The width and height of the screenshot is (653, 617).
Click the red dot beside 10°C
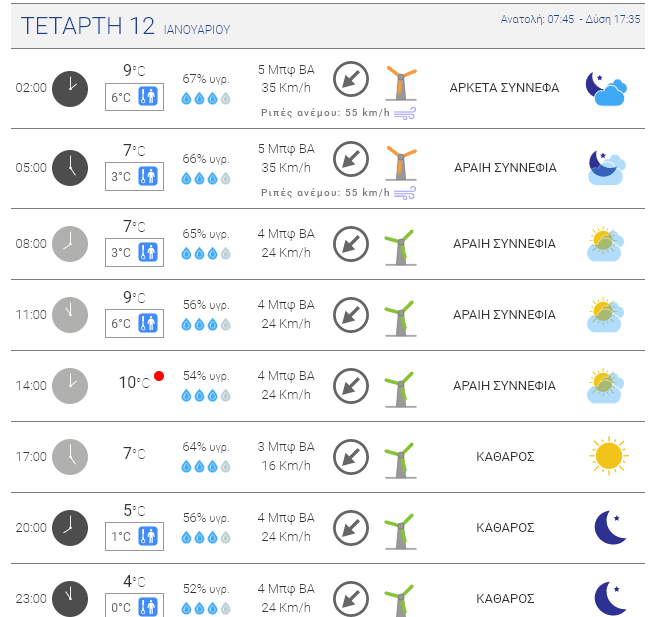(159, 376)
